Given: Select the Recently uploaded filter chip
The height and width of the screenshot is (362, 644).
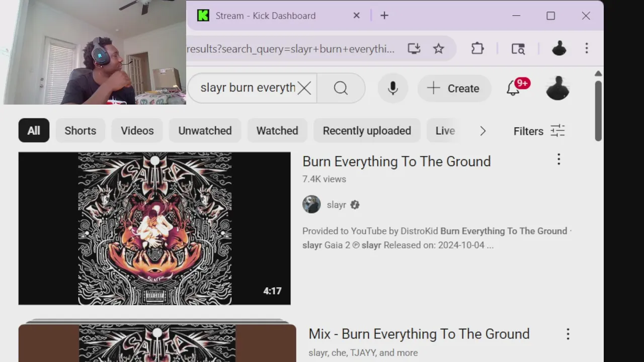Looking at the screenshot, I should coord(367,131).
